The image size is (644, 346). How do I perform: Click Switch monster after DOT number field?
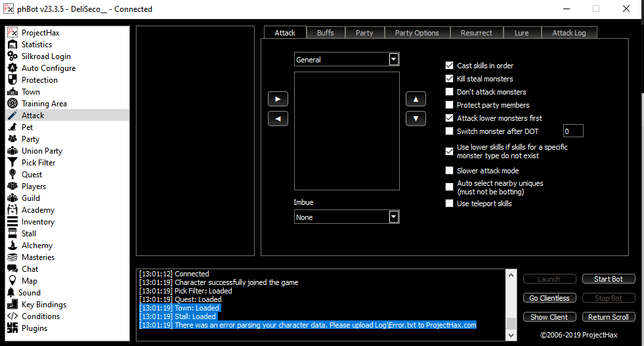572,131
